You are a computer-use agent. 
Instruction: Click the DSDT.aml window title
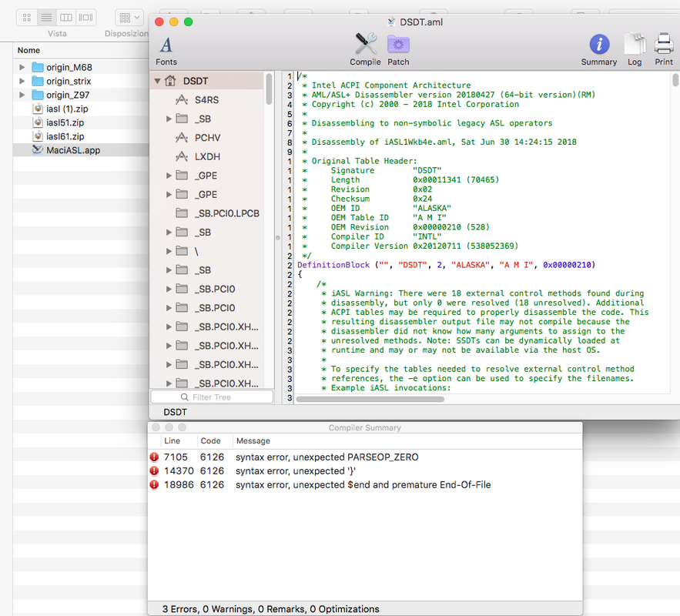421,22
